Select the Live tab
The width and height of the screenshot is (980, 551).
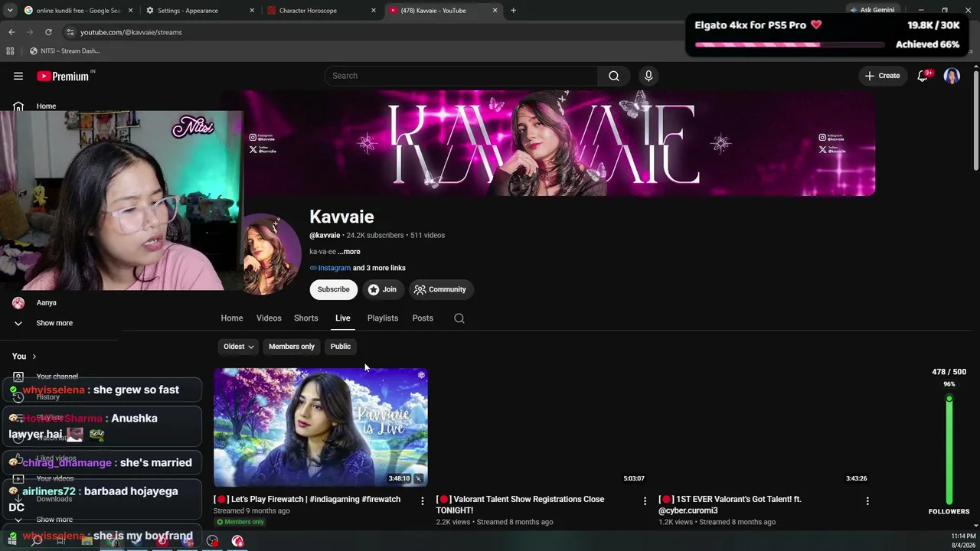point(343,318)
